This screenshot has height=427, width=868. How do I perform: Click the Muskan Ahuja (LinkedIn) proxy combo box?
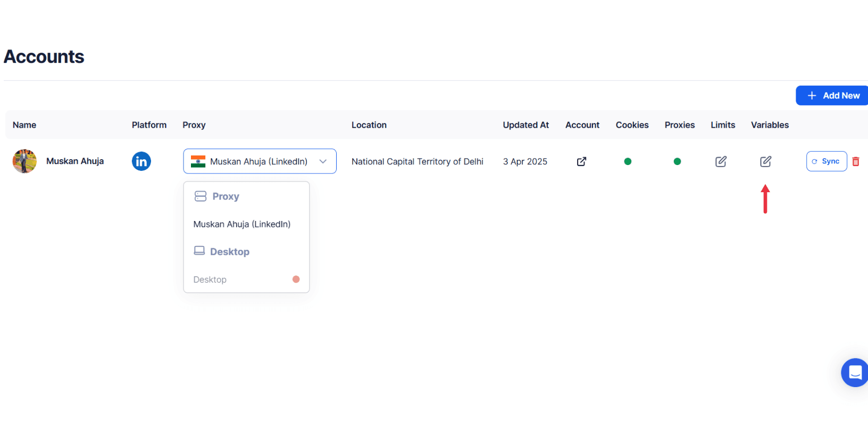point(258,161)
